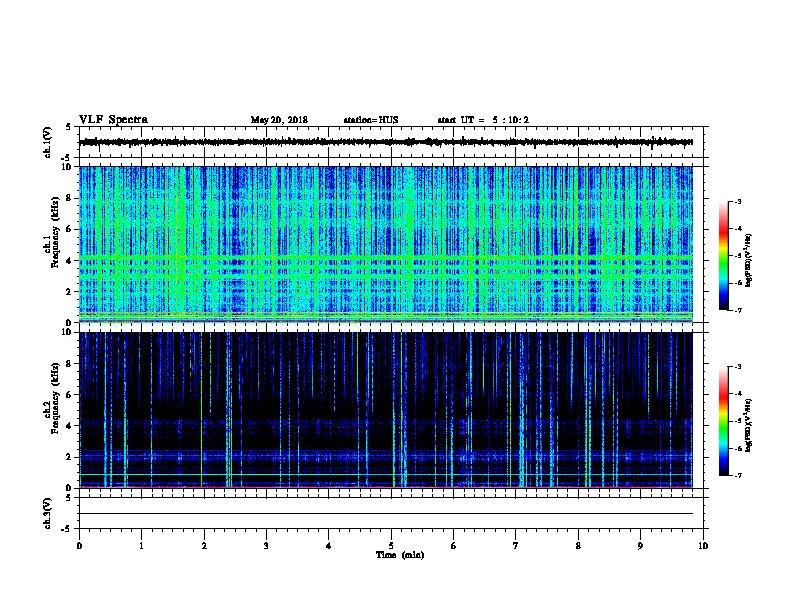Screen dimensions: 792x612
Task: Click the ch.1 spectrogram color bar
Action: point(724,256)
